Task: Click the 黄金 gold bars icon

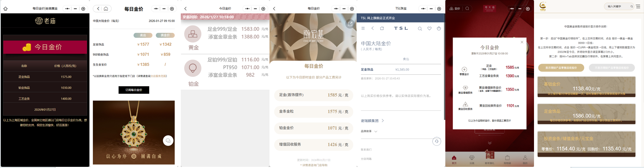Action: (193, 34)
